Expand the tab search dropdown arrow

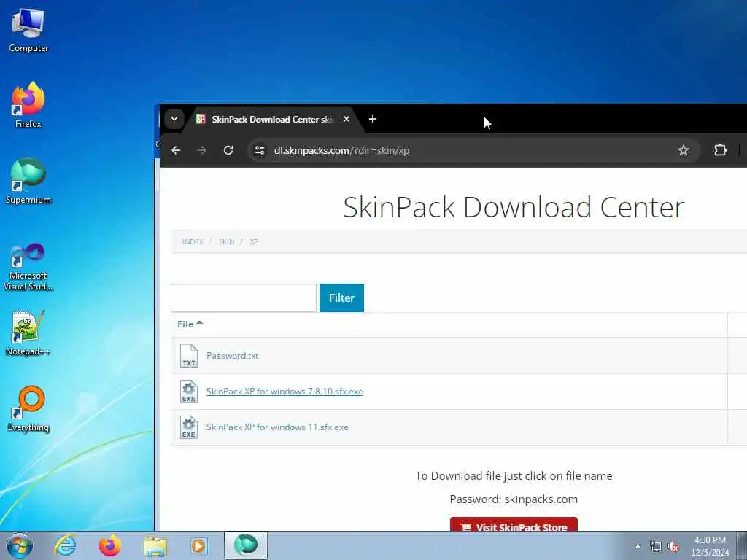[174, 119]
